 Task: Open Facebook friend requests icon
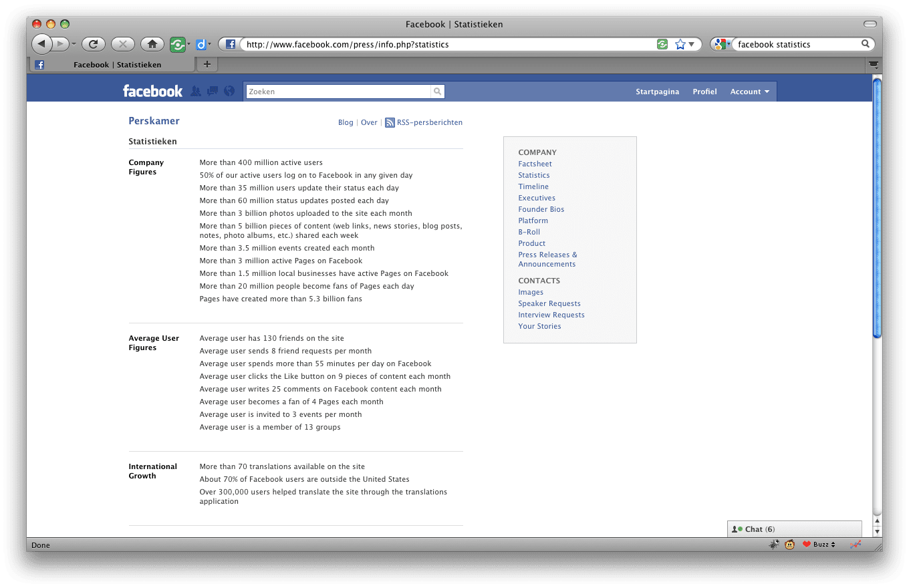coord(196,92)
